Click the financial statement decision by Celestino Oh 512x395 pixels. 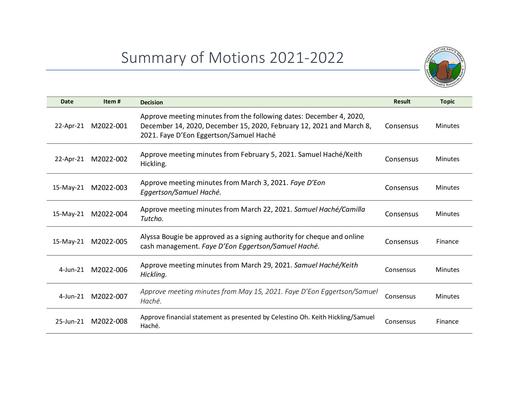pos(257,321)
